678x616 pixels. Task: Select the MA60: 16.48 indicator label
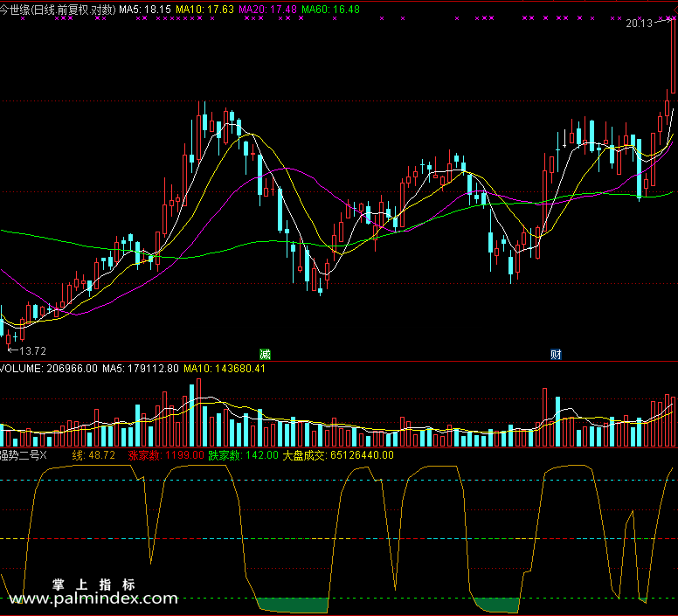[331, 9]
